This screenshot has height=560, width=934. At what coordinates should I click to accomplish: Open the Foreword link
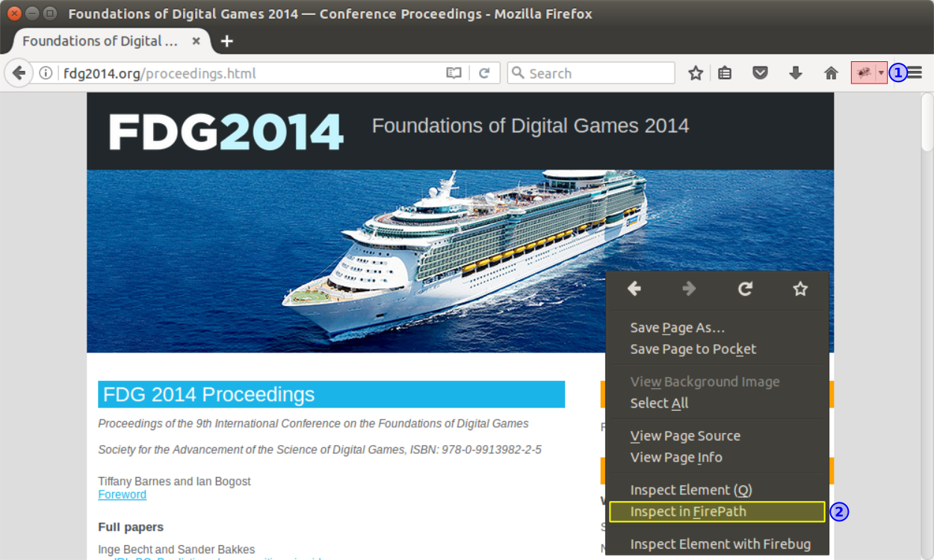(x=122, y=494)
